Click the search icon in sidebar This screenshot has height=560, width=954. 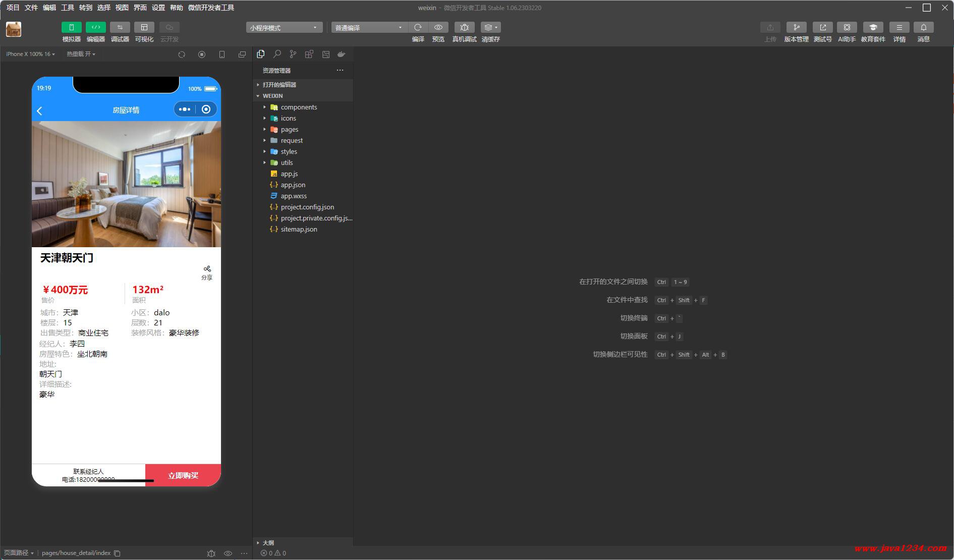(277, 54)
